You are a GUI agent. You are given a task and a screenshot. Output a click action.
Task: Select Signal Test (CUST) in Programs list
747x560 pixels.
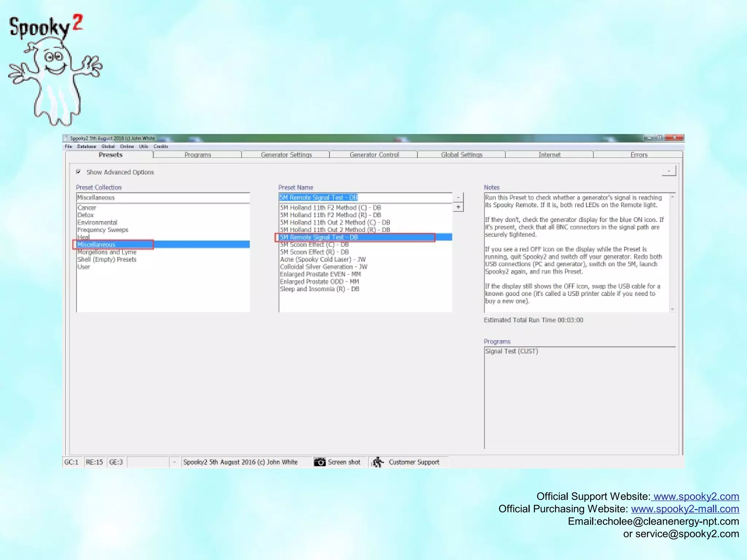click(x=511, y=351)
